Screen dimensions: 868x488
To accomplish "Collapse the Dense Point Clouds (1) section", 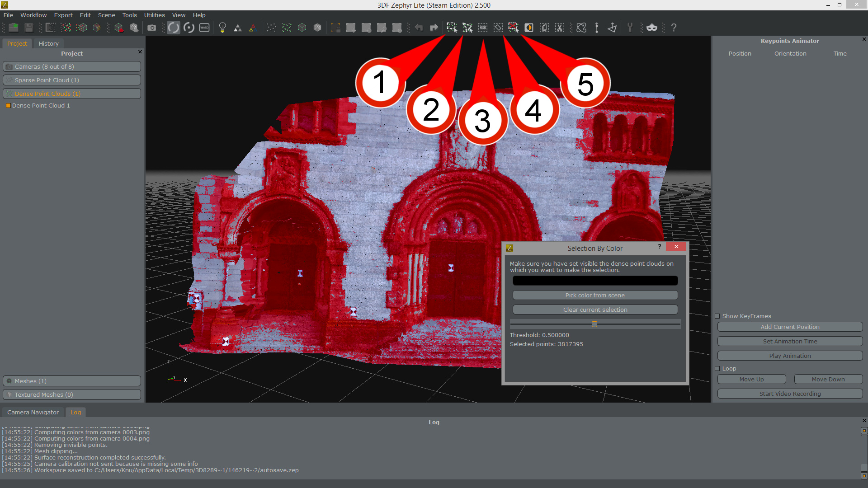I will coord(72,94).
